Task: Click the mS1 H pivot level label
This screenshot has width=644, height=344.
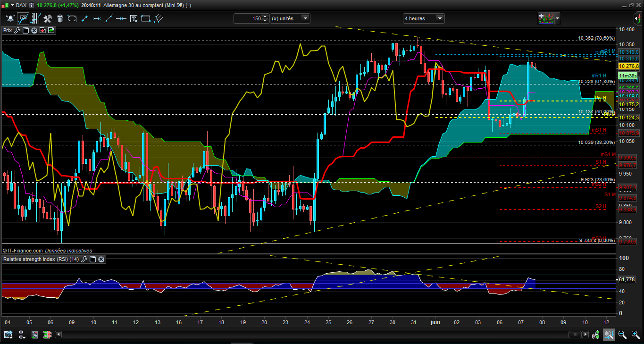Action: point(598,130)
